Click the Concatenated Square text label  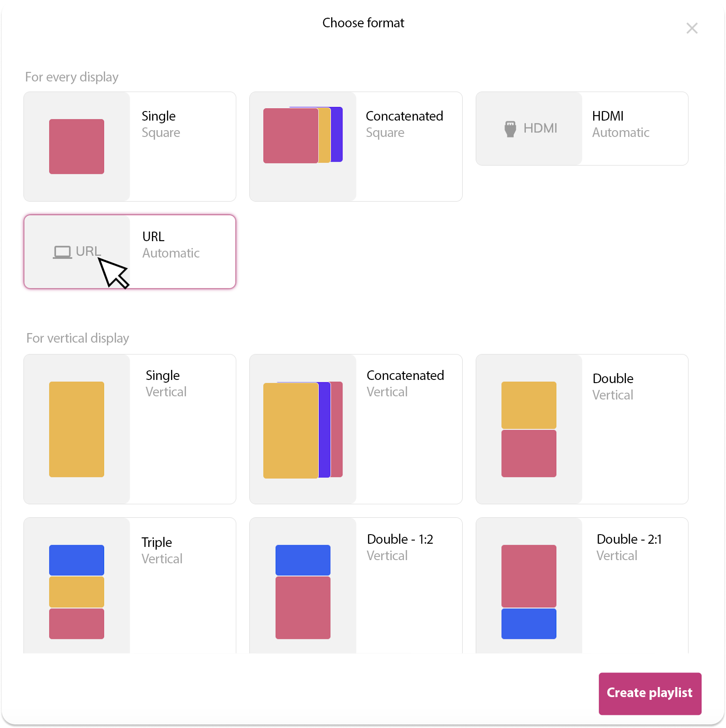(404, 124)
